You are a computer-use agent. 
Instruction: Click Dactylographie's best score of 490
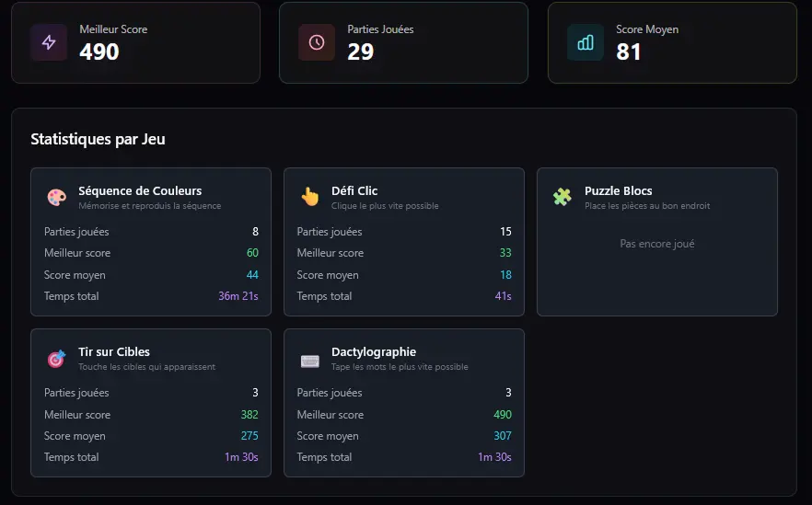(502, 415)
